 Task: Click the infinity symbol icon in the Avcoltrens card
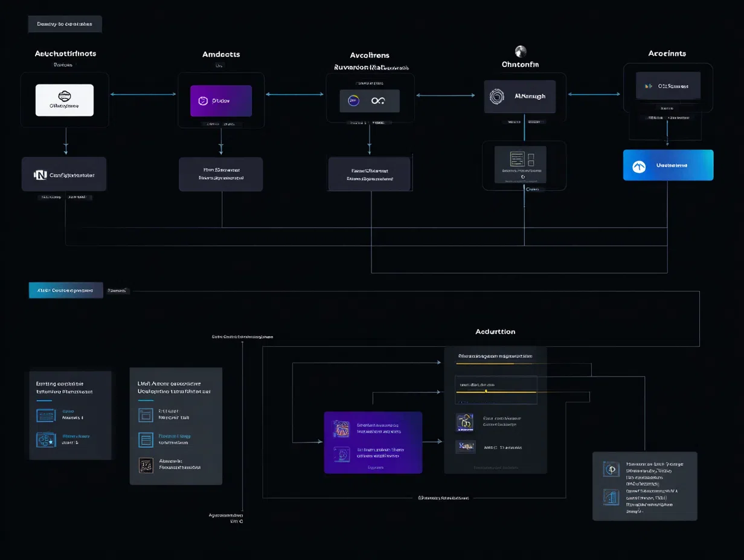(378, 101)
